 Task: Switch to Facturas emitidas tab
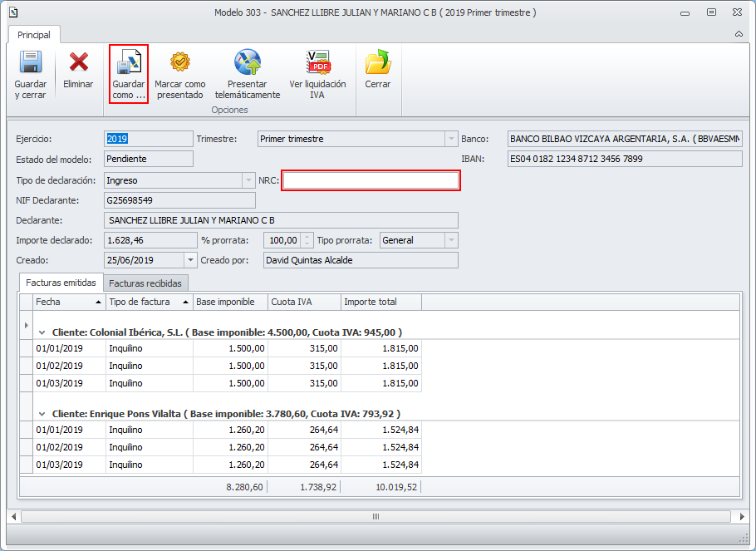[61, 283]
